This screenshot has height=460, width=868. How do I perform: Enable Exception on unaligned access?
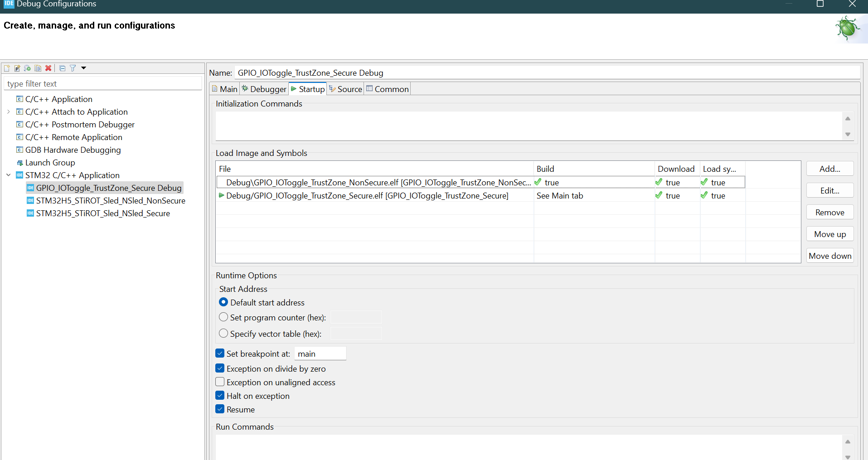[220, 382]
